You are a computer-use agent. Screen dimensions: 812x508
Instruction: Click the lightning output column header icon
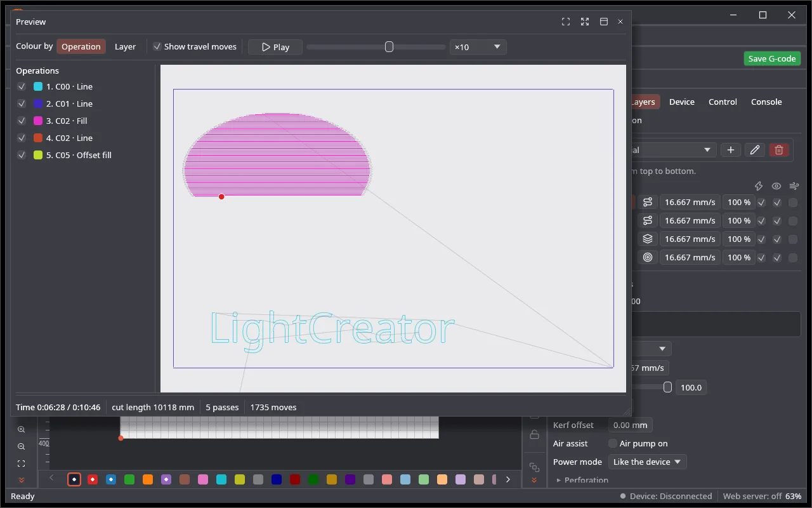pos(759,186)
